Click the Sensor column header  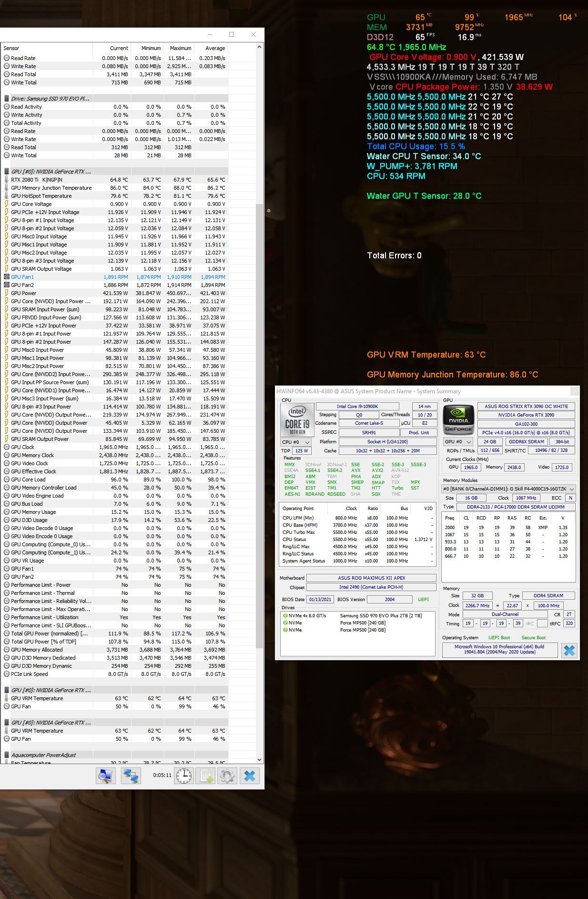pyautogui.click(x=46, y=48)
